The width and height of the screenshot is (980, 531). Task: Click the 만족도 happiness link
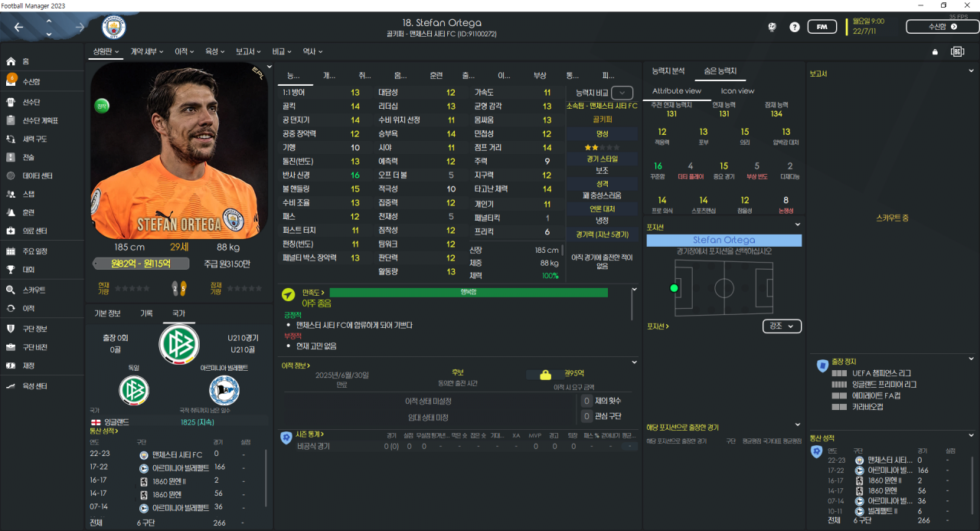coord(313,293)
